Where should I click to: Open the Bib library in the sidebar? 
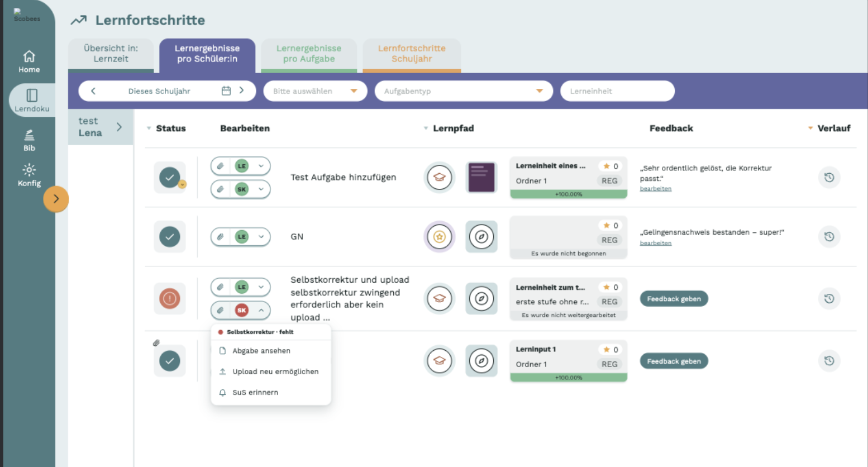[x=29, y=140]
